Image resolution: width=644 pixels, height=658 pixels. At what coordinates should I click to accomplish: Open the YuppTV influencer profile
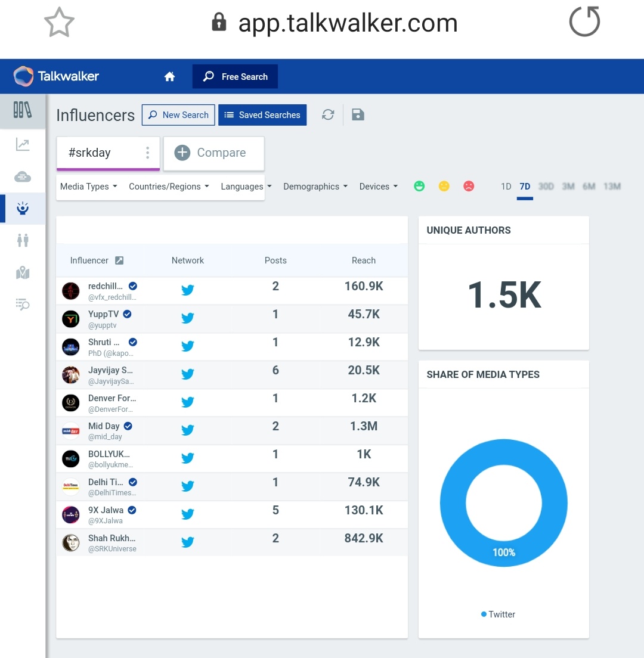[x=103, y=314]
